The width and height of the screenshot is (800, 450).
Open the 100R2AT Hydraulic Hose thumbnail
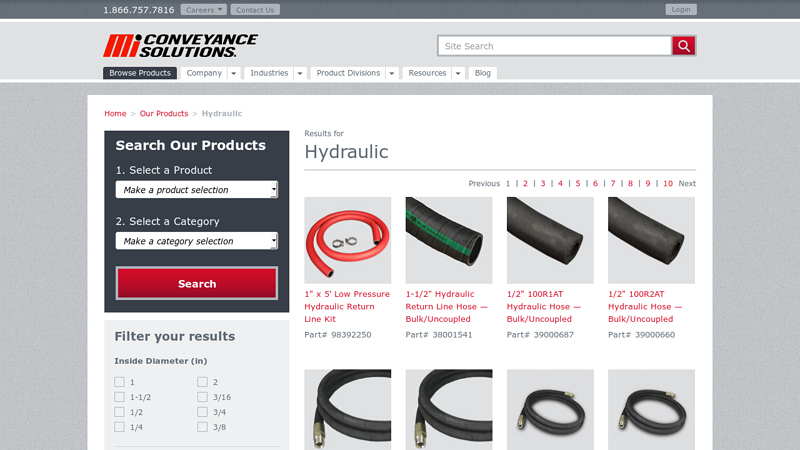(x=652, y=240)
